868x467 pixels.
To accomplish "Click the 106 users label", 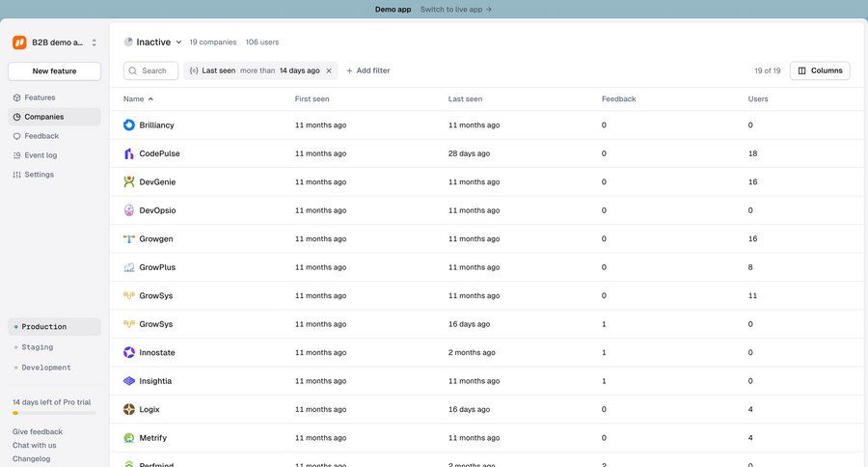I will pyautogui.click(x=262, y=42).
